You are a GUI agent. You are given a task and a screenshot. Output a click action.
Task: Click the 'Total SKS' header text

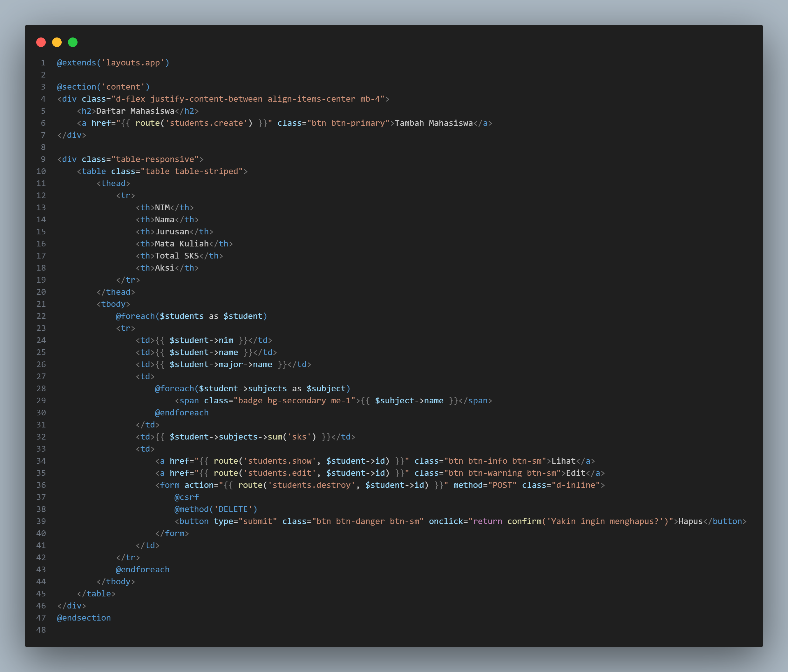click(x=177, y=256)
